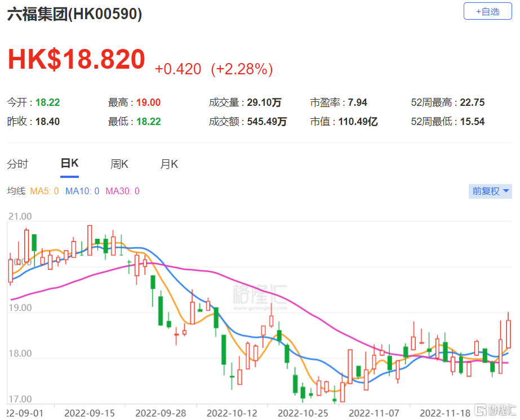This screenshot has height=420, width=520.
Task: Click the 最高 value 19.00
Action: (148, 102)
